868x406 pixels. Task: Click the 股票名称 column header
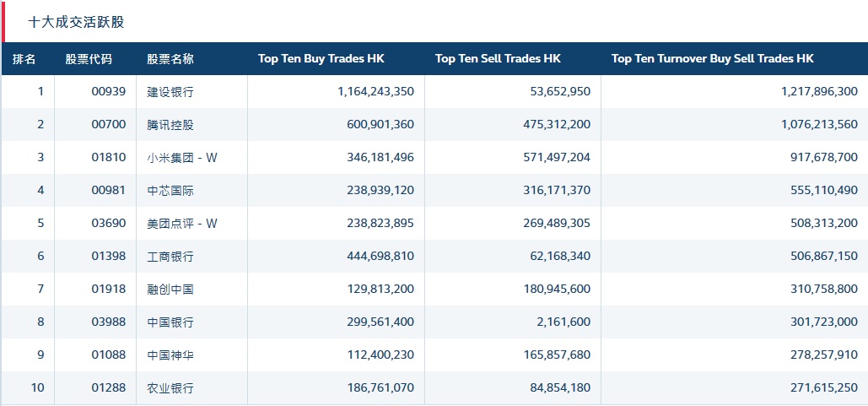click(x=170, y=59)
